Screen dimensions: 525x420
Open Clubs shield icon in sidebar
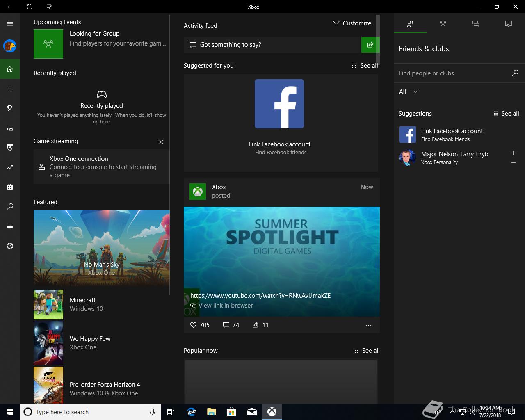pyautogui.click(x=10, y=148)
